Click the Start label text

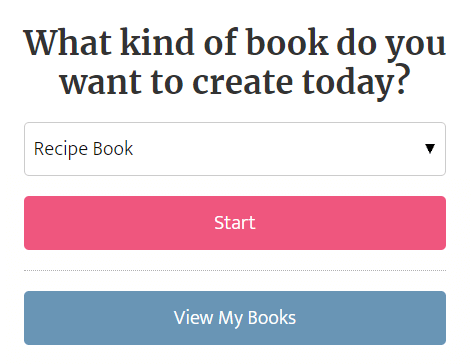235,223
